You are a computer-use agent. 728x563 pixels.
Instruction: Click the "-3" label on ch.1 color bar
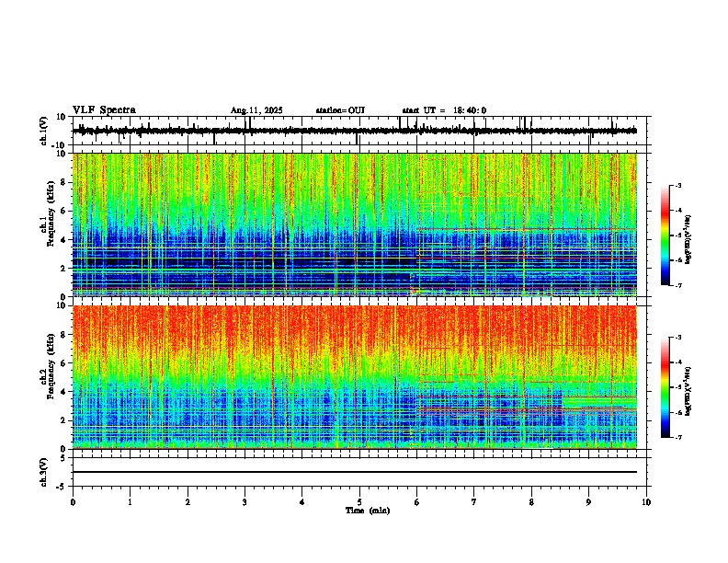pos(677,185)
